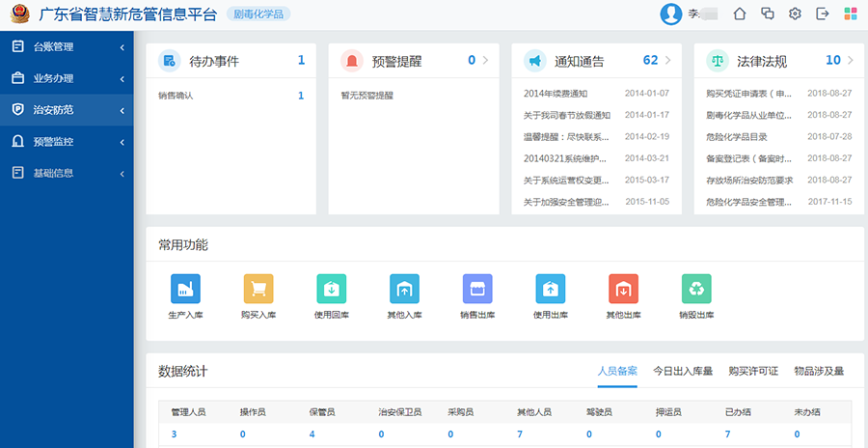868x448 pixels.
Task: Open the 其他出库 red icon
Action: point(623,289)
